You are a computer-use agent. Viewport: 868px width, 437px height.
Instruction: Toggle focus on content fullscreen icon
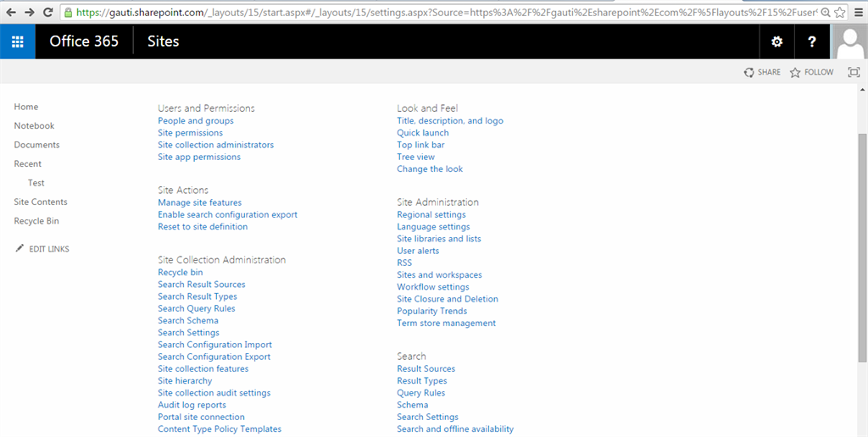tap(854, 72)
